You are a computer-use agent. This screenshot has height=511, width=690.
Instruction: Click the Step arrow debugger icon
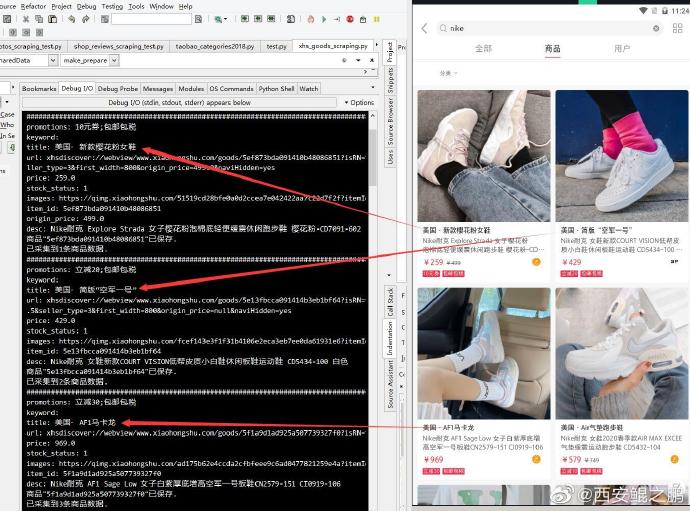point(337,19)
